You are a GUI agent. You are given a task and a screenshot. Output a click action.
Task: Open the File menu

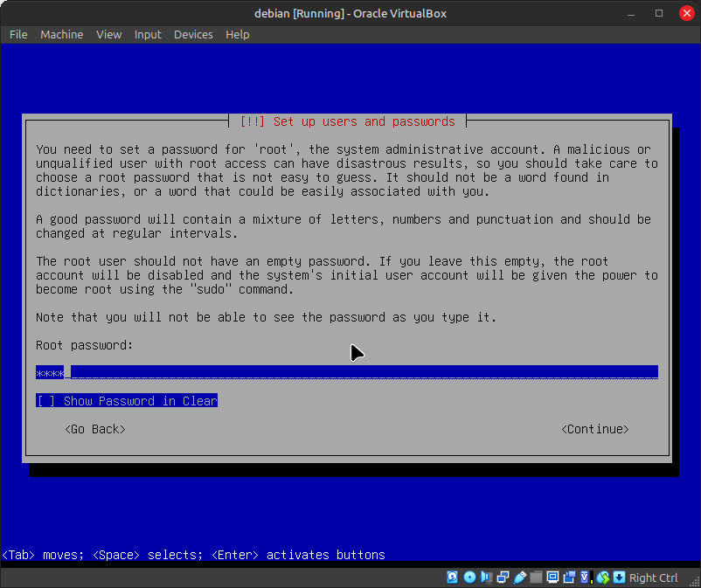pyautogui.click(x=18, y=35)
